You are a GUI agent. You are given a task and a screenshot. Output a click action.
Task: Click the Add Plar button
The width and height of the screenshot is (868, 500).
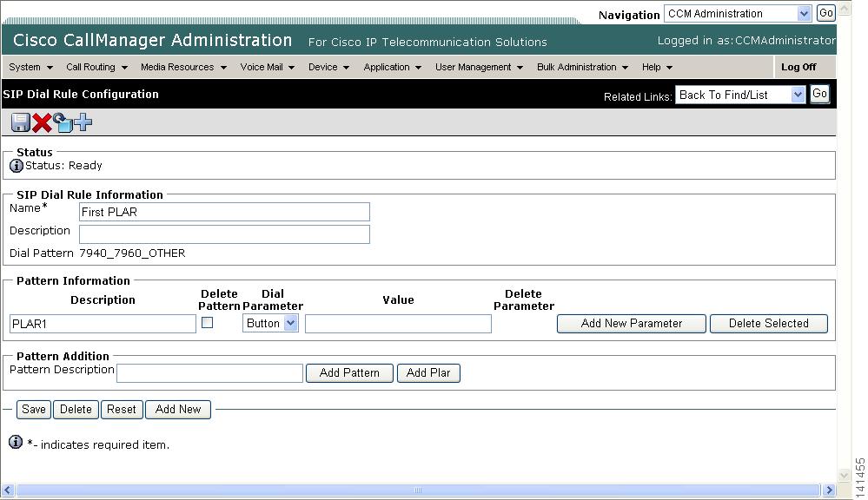(x=428, y=372)
